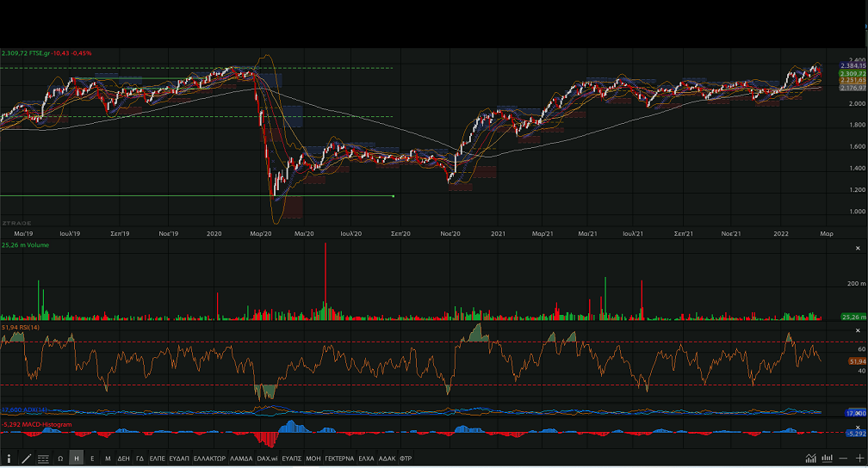
Task: Load the ΜΟΗ symbol
Action: pos(313,459)
